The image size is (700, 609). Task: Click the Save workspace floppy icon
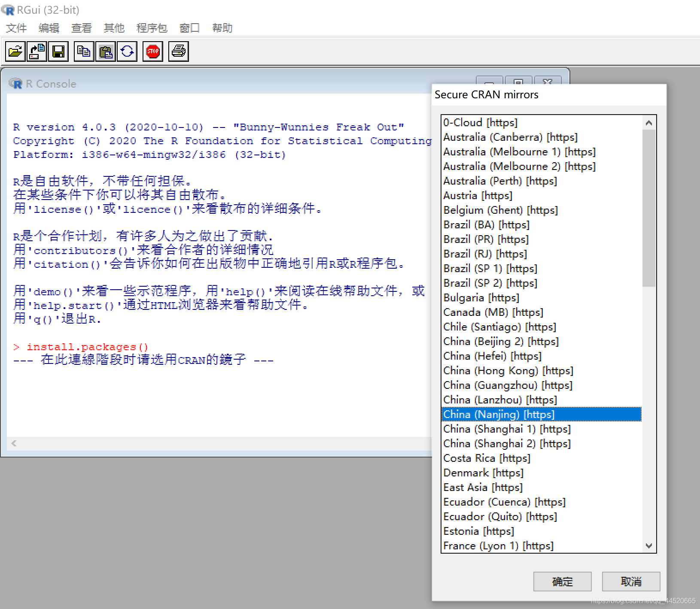(58, 52)
